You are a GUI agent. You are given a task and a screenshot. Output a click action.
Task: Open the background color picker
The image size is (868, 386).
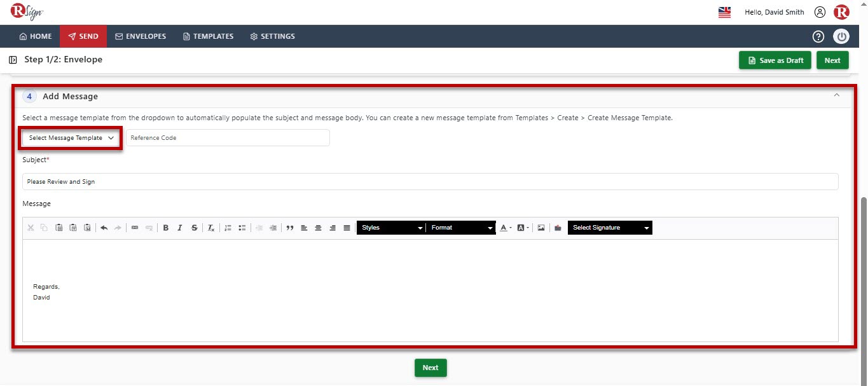523,228
